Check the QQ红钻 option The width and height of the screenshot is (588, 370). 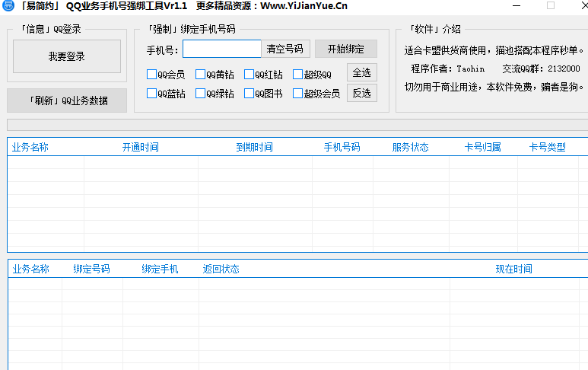(x=250, y=75)
